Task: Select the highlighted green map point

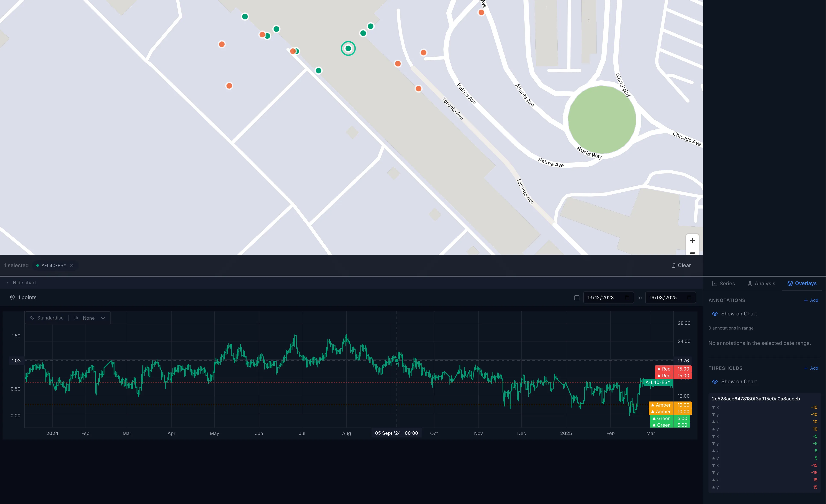Action: [348, 49]
